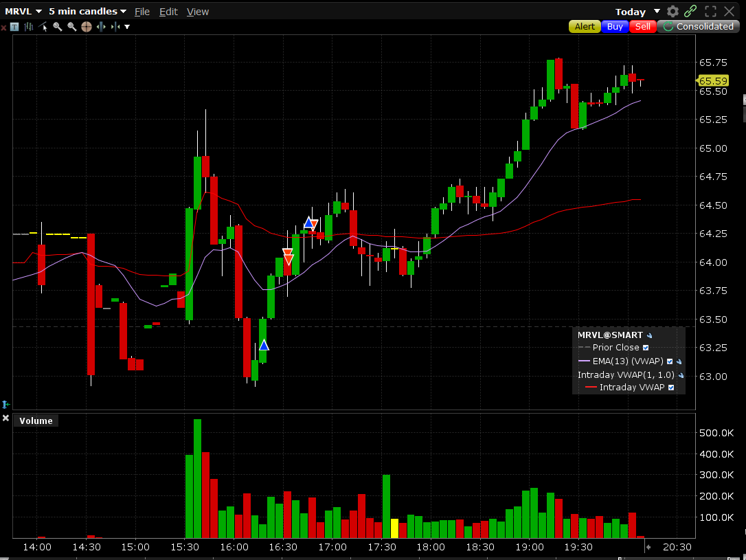Screen dimensions: 746x560
Task: Click the blue marker icon left of chart
Action: (x=5, y=405)
